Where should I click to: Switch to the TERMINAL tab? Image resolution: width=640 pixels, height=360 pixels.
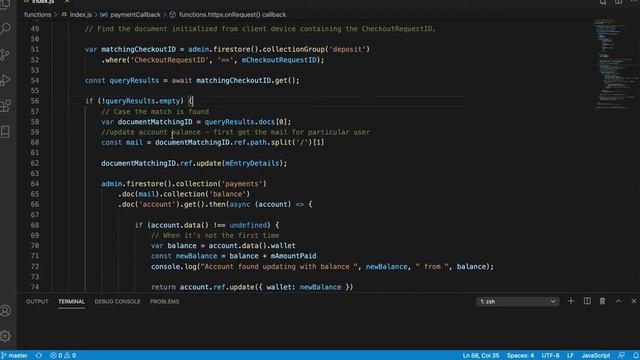[x=71, y=302]
